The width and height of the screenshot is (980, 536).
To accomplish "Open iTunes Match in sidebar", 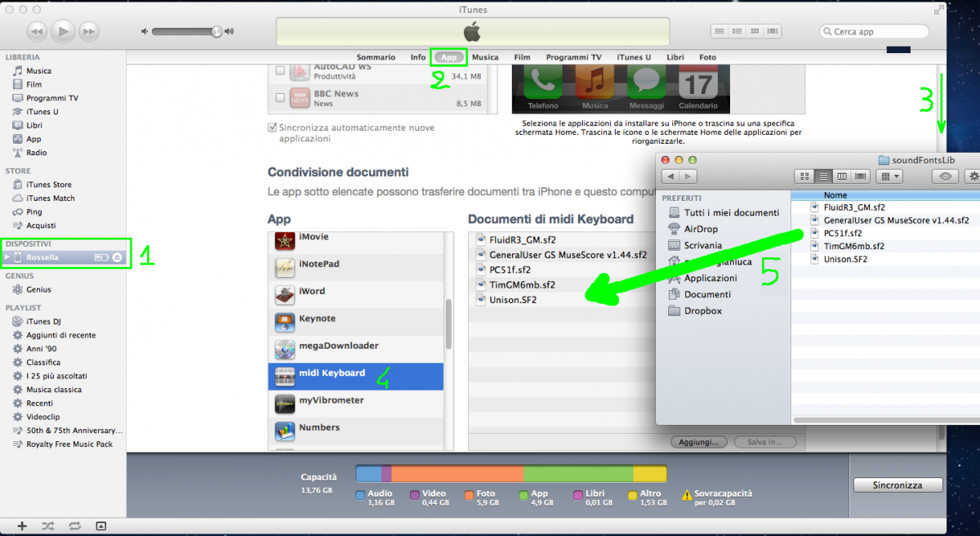I will pos(50,198).
